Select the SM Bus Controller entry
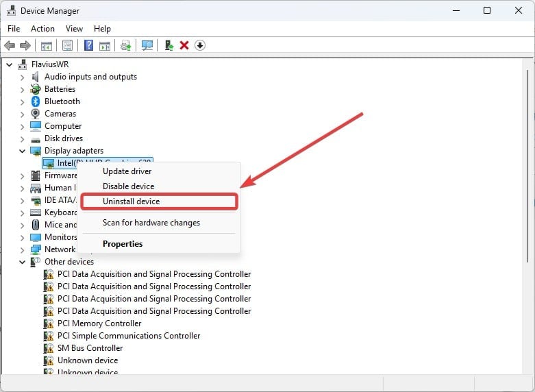This screenshot has width=535, height=392. point(90,348)
